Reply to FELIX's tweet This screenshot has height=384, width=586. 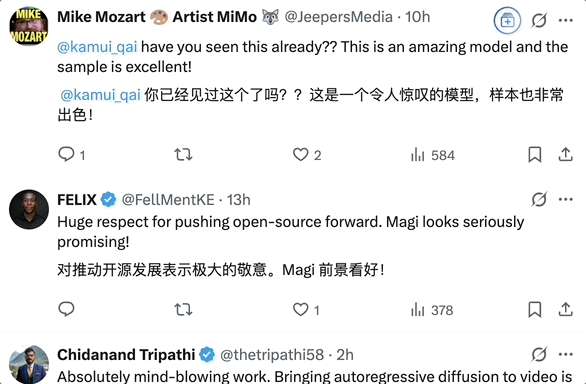coord(67,309)
